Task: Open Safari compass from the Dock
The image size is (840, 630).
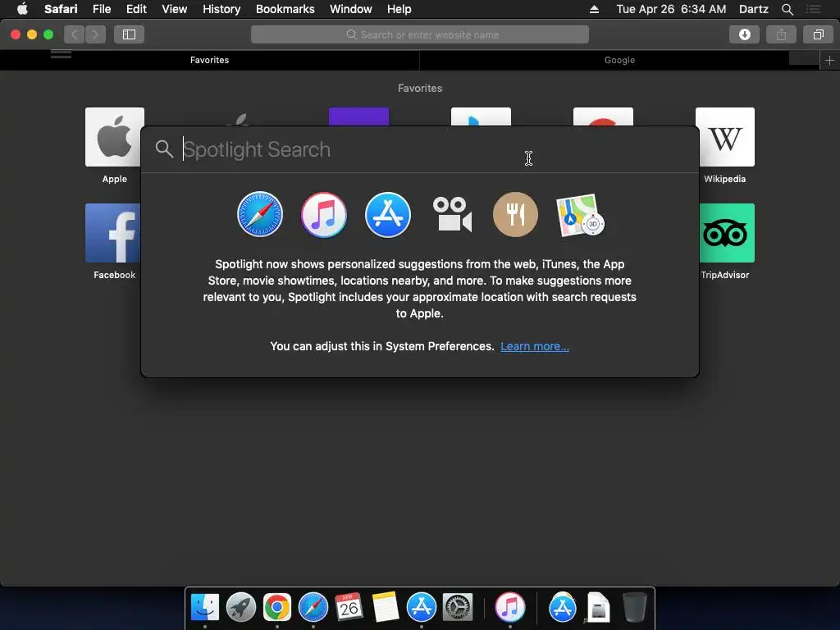Action: click(x=313, y=608)
